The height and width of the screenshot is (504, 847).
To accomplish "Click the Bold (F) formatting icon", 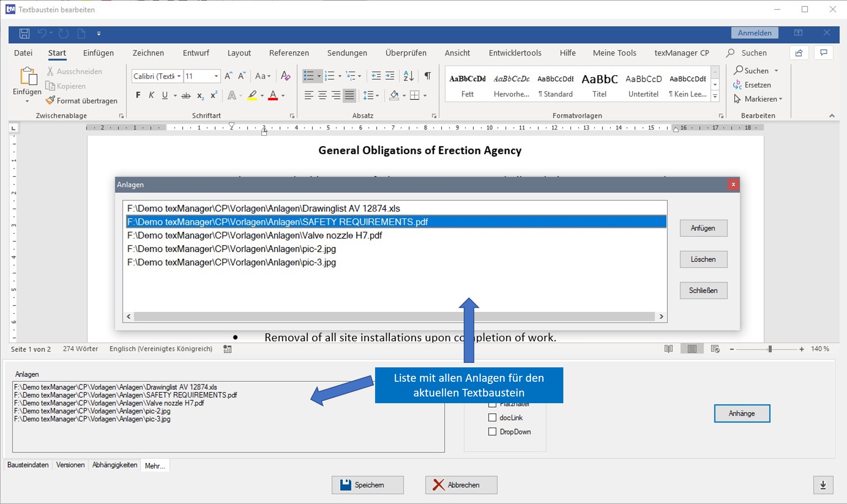I will (x=138, y=95).
